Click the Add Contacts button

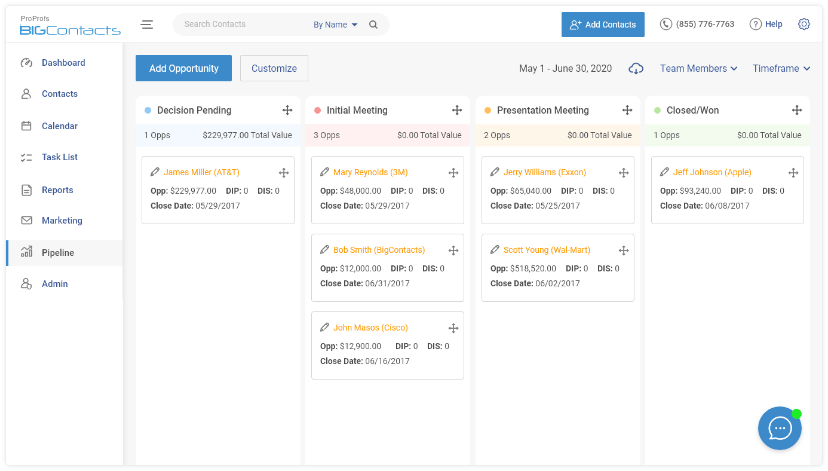[603, 24]
